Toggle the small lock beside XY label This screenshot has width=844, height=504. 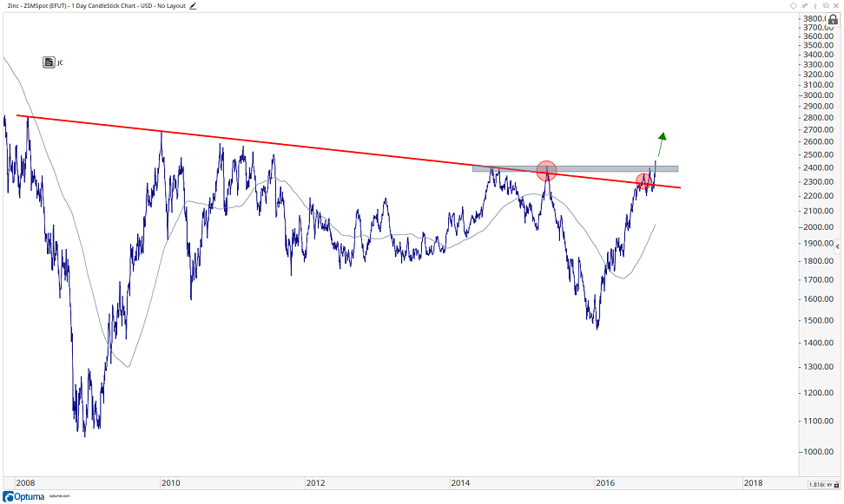(838, 484)
